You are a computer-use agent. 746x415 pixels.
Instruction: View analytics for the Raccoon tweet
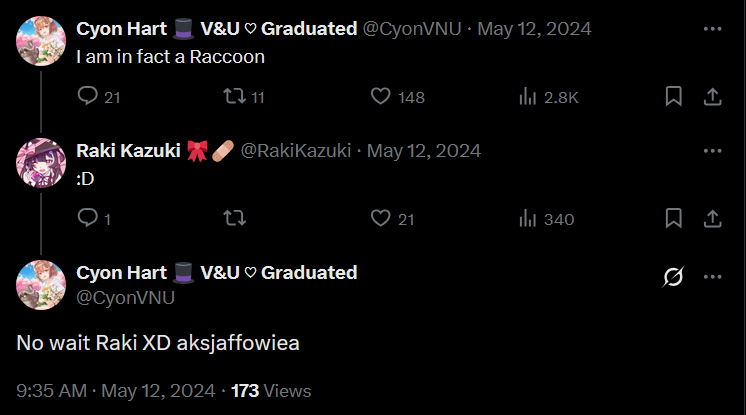point(528,97)
